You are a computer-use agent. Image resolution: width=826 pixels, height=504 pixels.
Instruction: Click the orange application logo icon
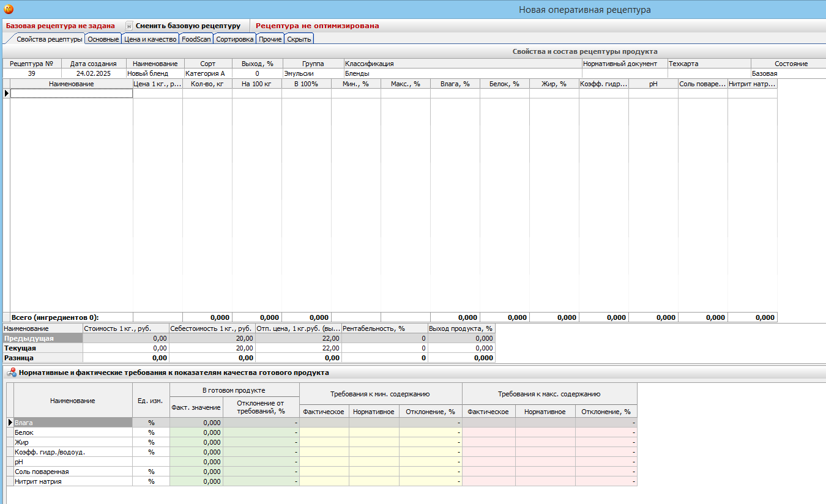point(9,9)
